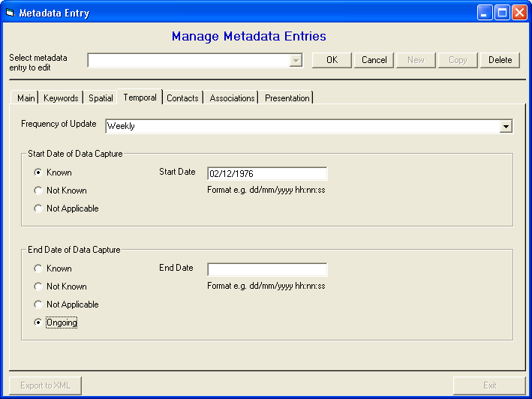Screen dimensions: 532x399
Task: Click the metadata entry selection combo box field
Action: pos(195,61)
